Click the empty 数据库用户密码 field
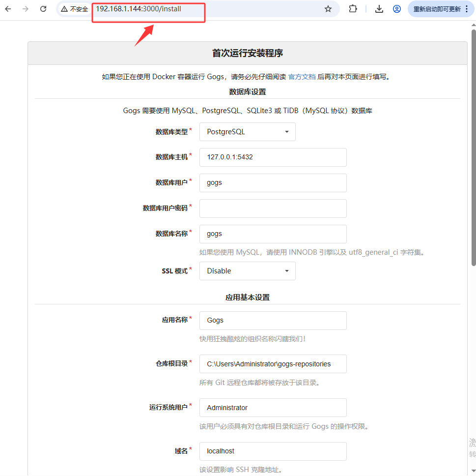476x476 pixels. point(273,208)
